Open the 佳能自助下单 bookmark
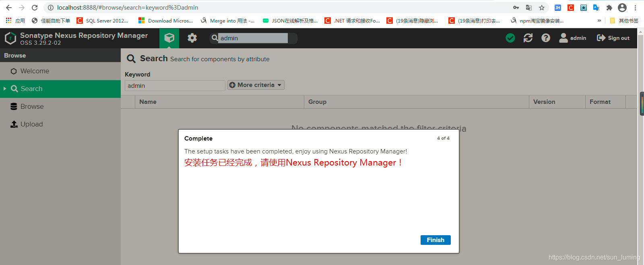The image size is (644, 265). (x=51, y=21)
